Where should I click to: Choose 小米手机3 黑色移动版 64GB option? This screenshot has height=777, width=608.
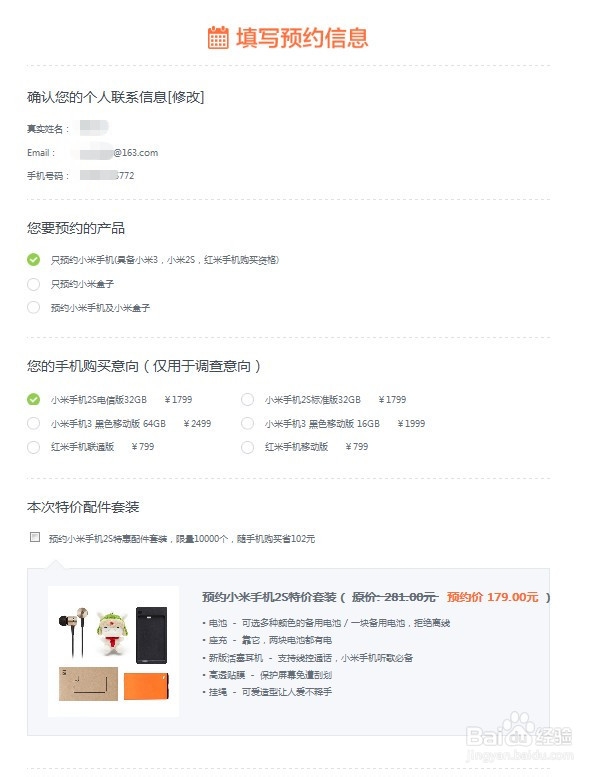click(x=33, y=423)
